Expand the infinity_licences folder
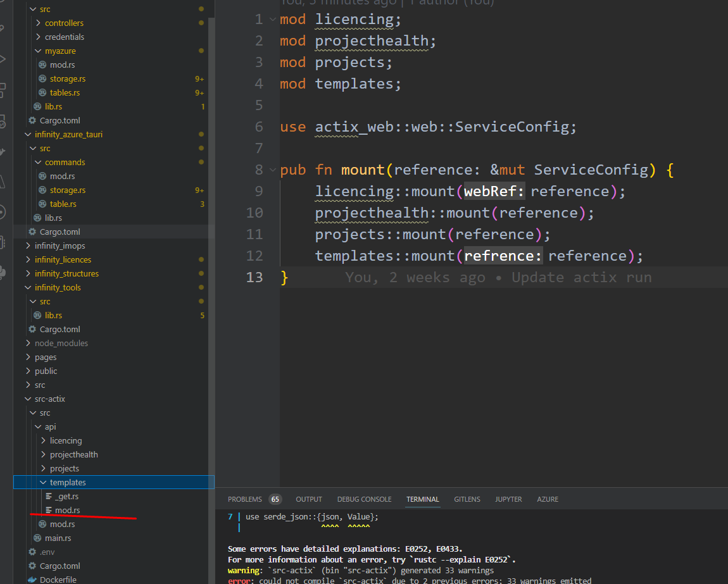Viewport: 728px width, 584px height. tap(28, 259)
